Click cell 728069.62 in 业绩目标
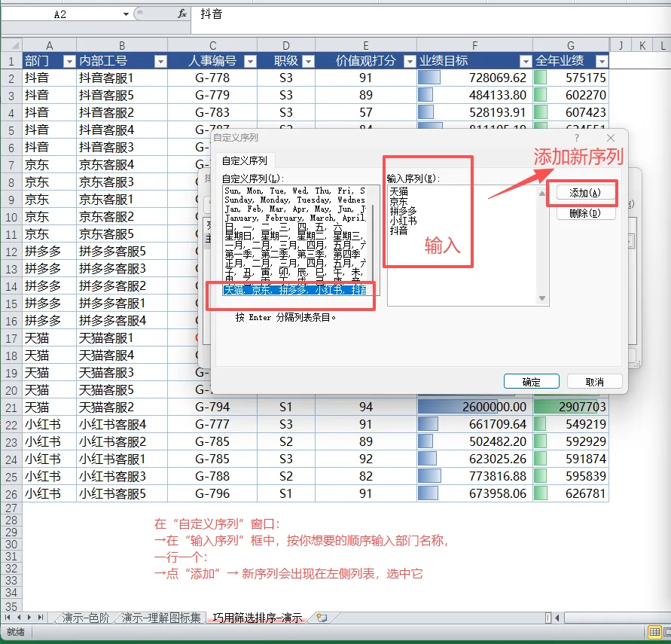Screen dimensions: 671x644 click(x=474, y=78)
